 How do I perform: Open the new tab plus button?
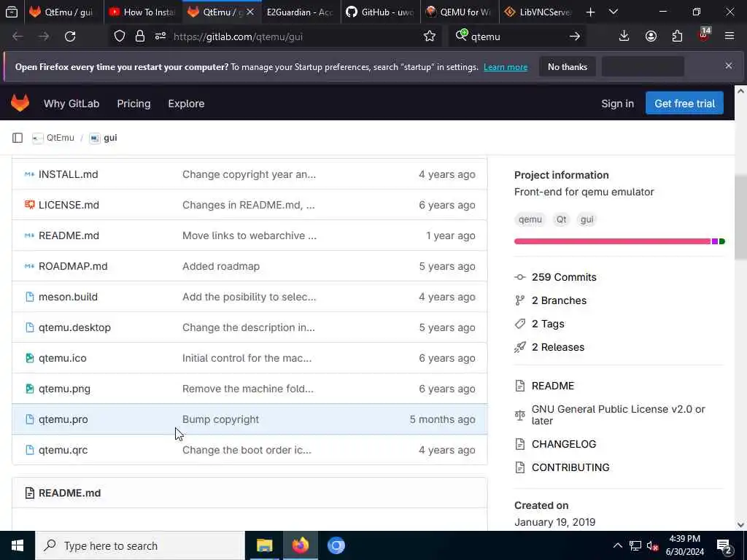[x=590, y=12]
